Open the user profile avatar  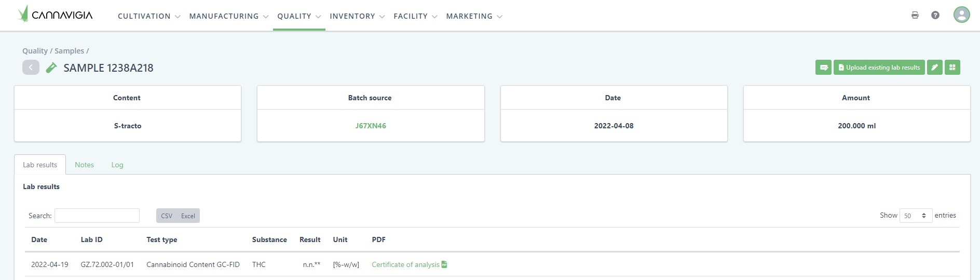[x=961, y=15]
